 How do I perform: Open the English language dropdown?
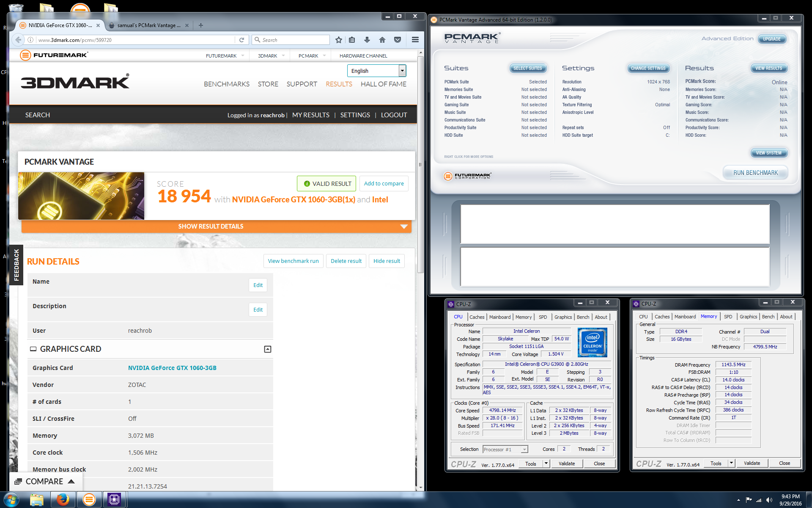point(376,71)
